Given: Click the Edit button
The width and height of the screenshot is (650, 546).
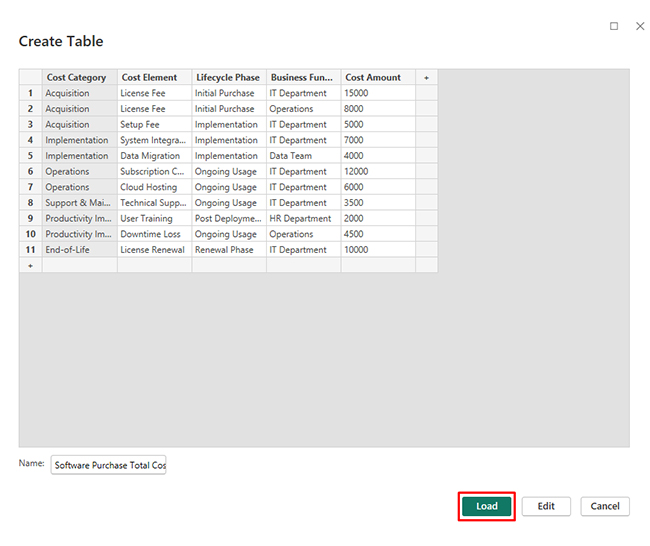Looking at the screenshot, I should pyautogui.click(x=546, y=506).
